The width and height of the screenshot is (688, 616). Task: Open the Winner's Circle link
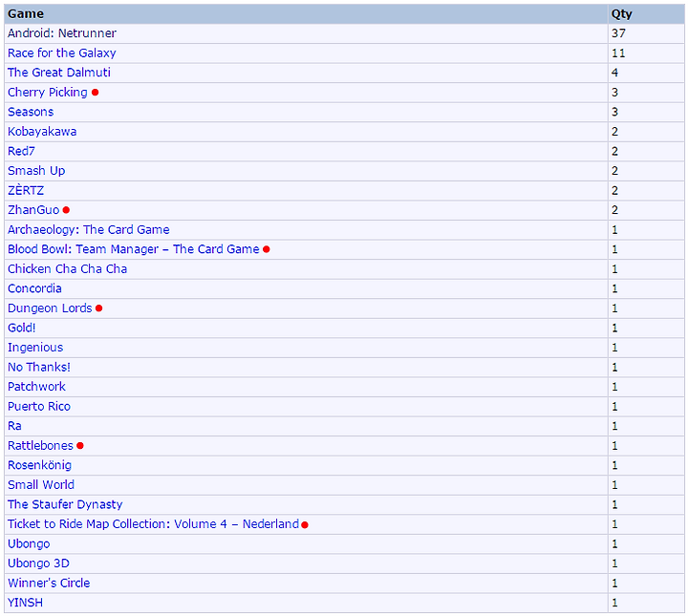[x=49, y=584]
